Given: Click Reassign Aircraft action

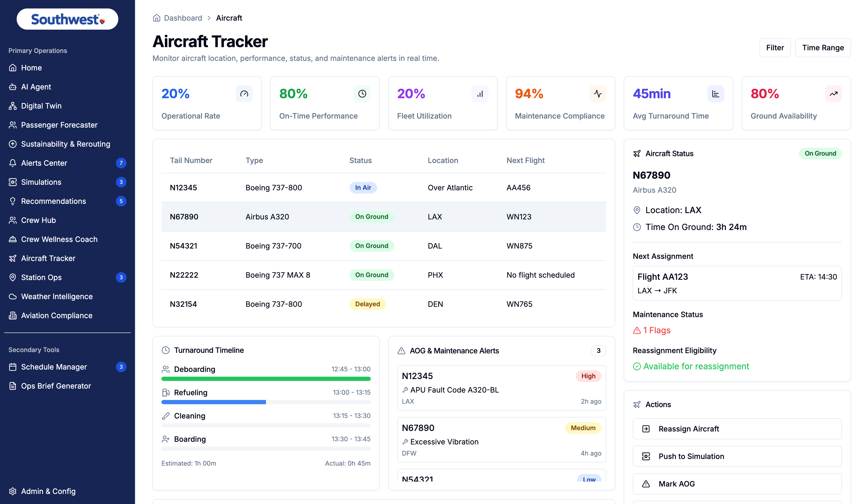Looking at the screenshot, I should pos(737,429).
